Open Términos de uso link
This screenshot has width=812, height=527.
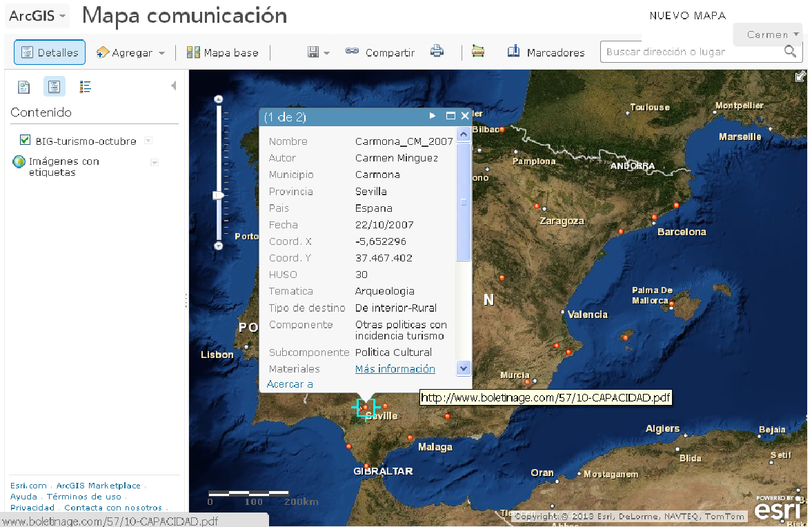point(84,497)
